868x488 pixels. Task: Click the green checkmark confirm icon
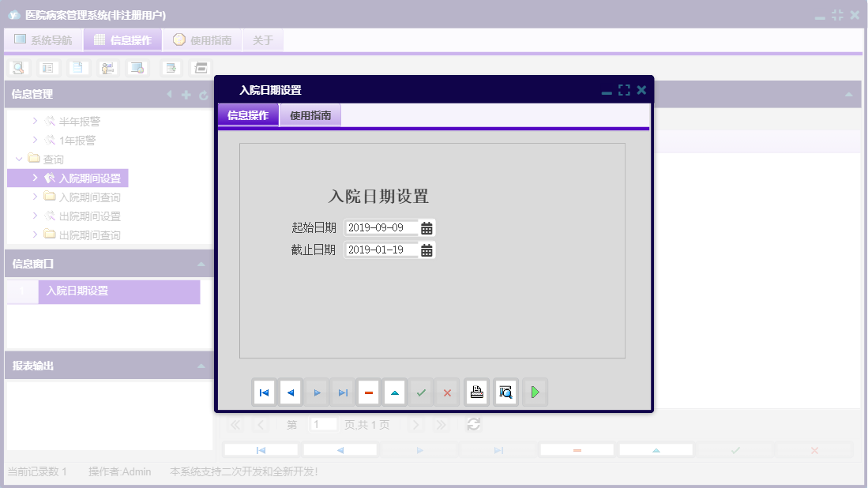coord(421,392)
